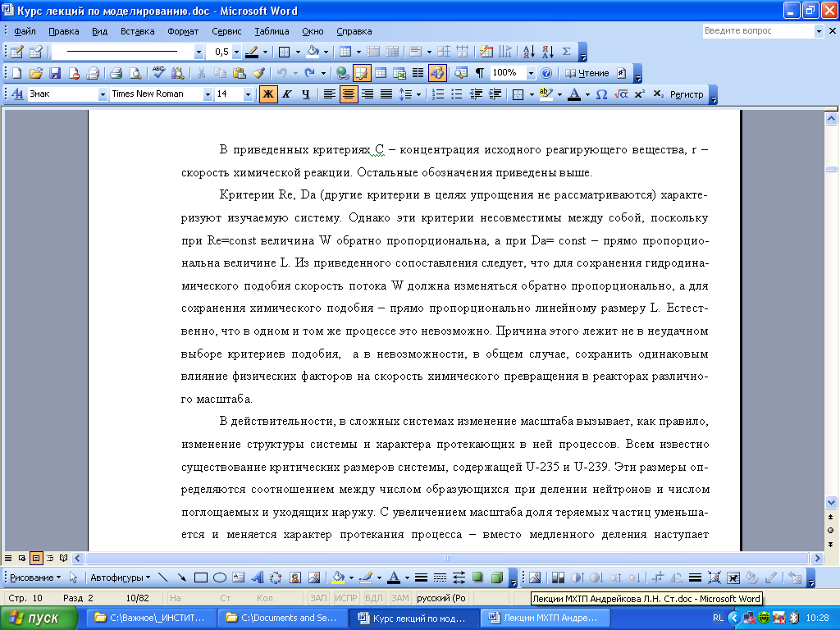Open C:\Важное\_ИНСТИТ taskbar folder
The width and height of the screenshot is (840, 630).
click(152, 619)
